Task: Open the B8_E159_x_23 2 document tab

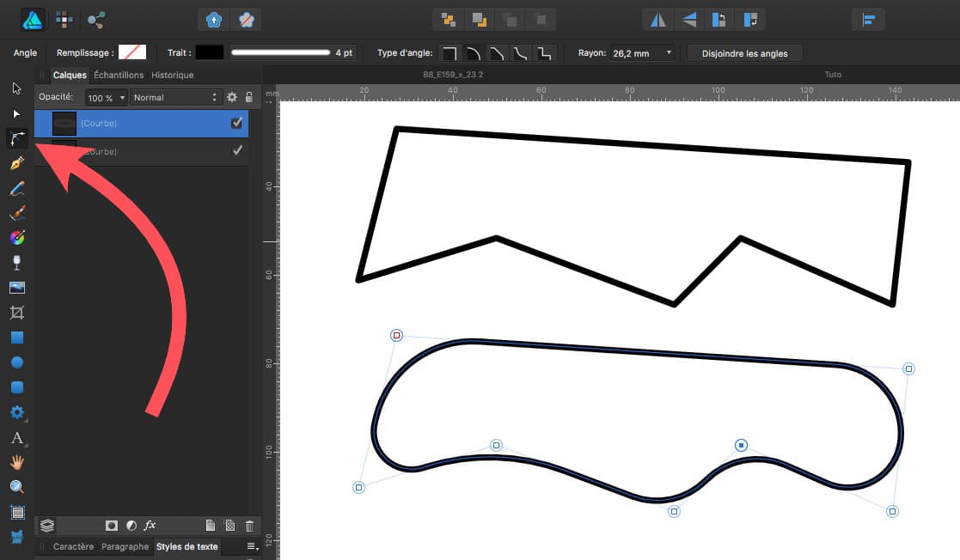Action: [453, 75]
